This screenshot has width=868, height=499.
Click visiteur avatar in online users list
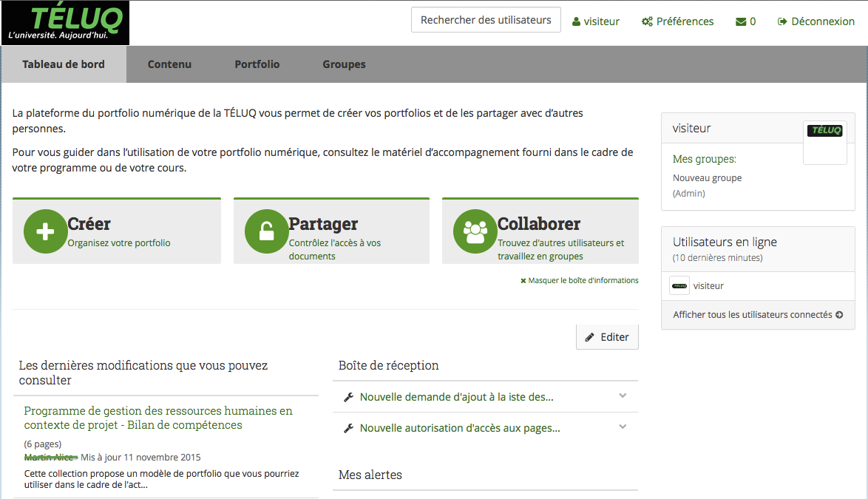coord(679,285)
